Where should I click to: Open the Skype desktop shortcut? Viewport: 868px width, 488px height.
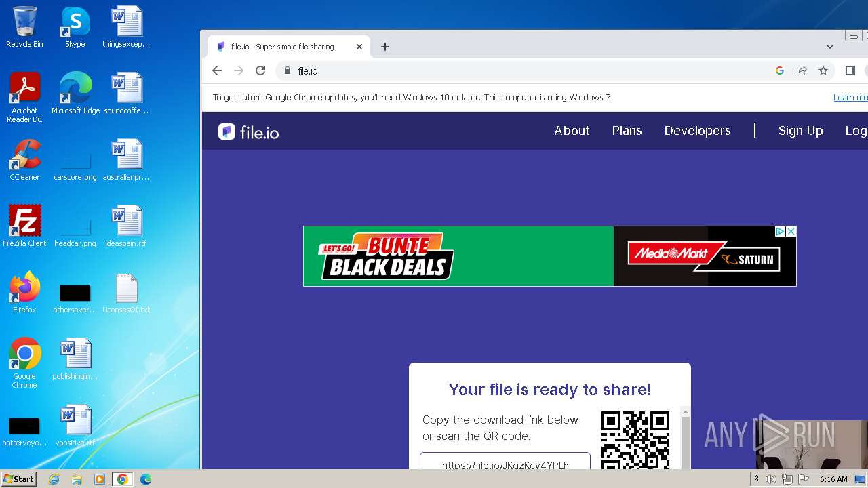point(75,27)
